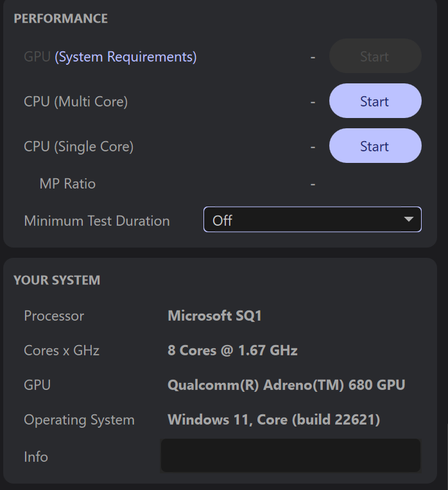Click the Minimum Test Duration label

pos(97,221)
